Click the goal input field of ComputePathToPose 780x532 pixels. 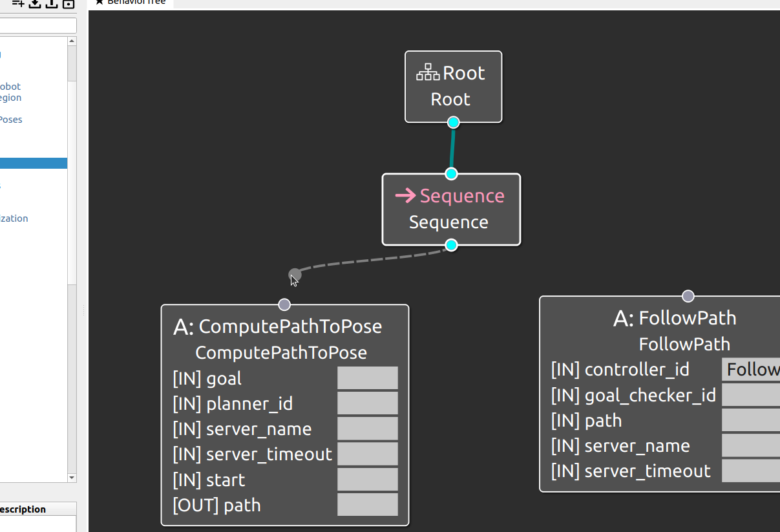368,378
